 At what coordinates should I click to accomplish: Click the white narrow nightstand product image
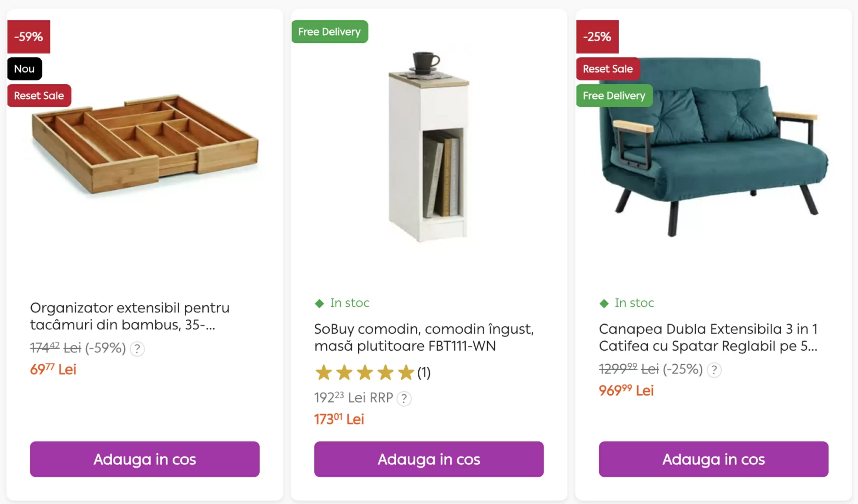pyautogui.click(x=429, y=146)
